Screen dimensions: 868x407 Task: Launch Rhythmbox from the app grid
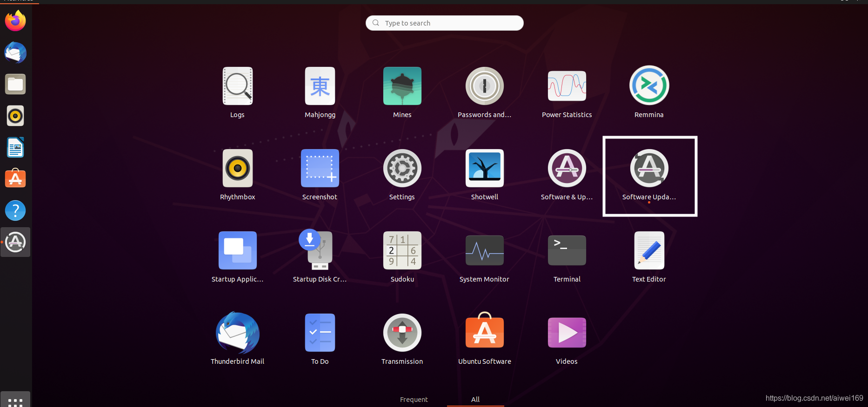click(x=238, y=169)
